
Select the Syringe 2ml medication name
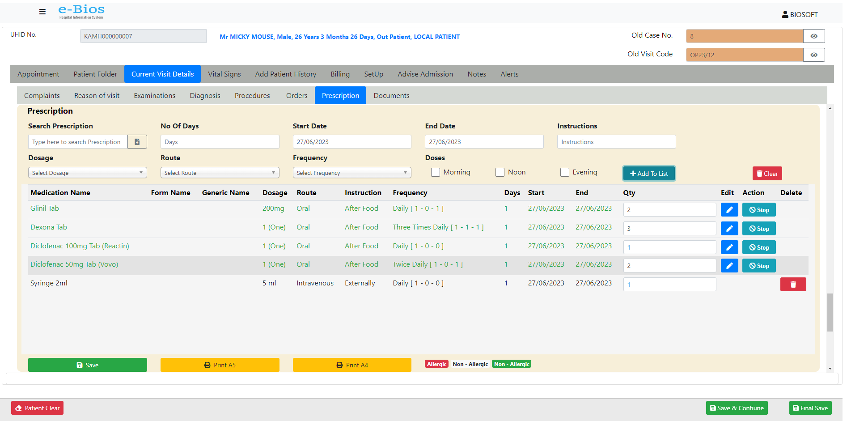click(x=49, y=283)
